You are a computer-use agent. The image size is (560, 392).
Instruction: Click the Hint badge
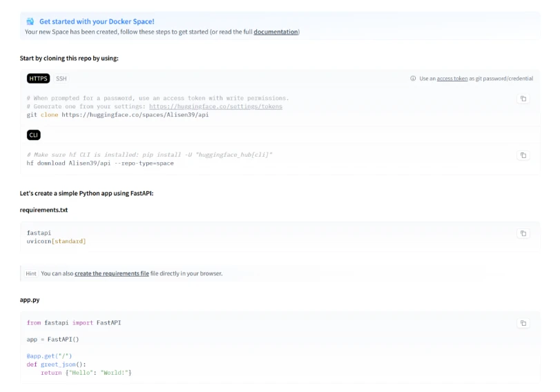pyautogui.click(x=31, y=274)
